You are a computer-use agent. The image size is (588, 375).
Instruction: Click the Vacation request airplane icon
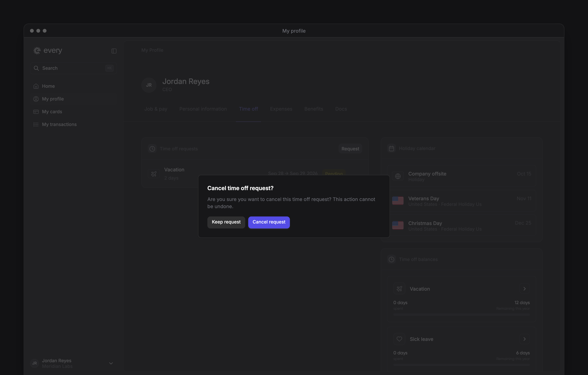[x=154, y=174]
